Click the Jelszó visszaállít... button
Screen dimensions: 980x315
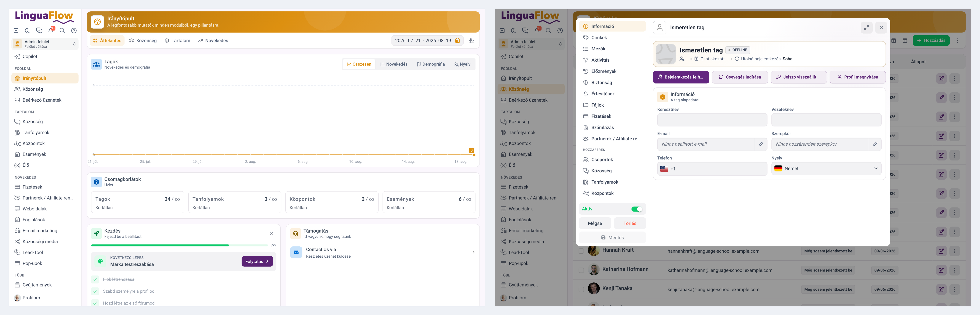(799, 77)
